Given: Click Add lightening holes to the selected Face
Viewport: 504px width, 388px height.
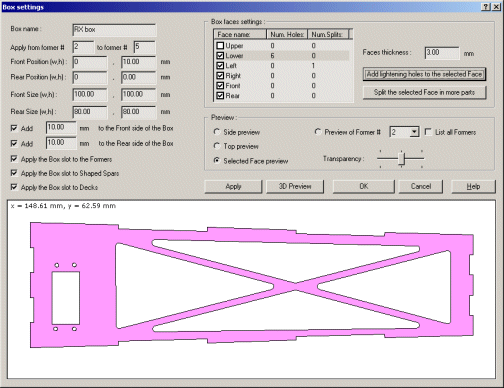Looking at the screenshot, I should tap(424, 74).
